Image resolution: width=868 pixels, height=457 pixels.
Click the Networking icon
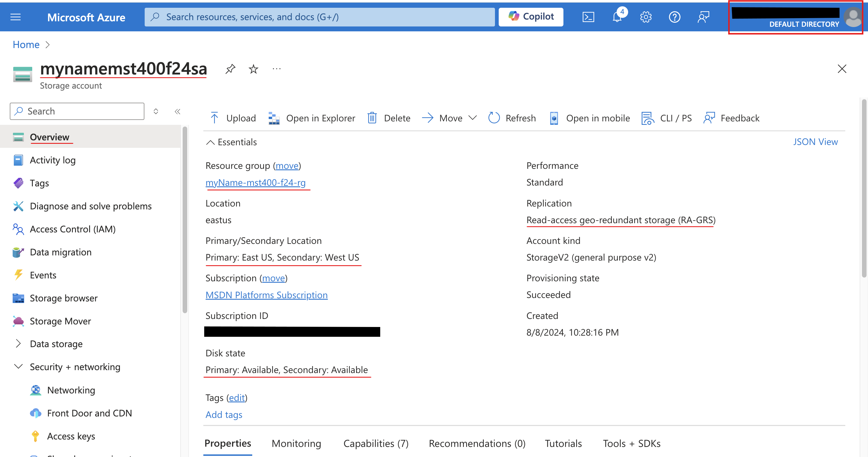[36, 390]
